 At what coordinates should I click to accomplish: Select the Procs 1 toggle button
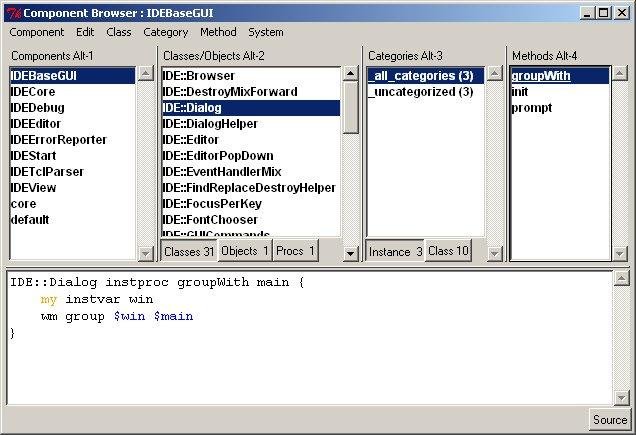coord(295,251)
